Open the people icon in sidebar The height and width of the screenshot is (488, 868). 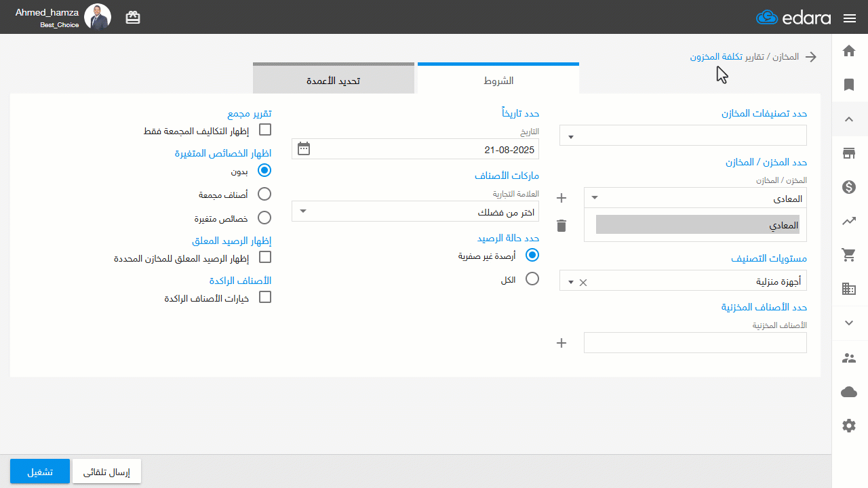coord(849,358)
